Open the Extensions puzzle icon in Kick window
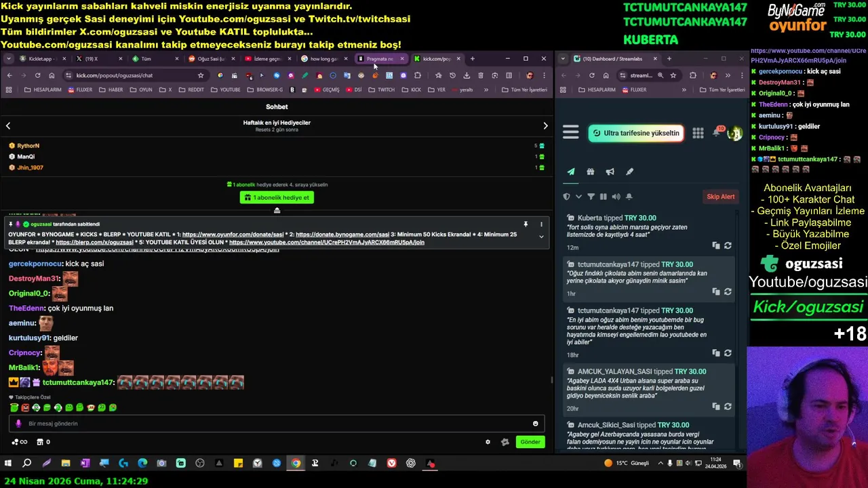868x488 pixels. pyautogui.click(x=418, y=75)
